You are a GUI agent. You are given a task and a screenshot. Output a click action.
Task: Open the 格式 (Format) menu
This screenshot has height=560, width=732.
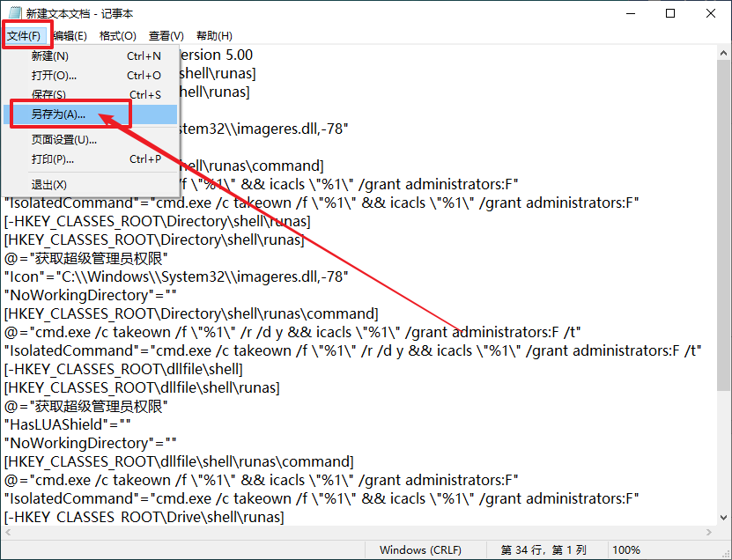117,36
